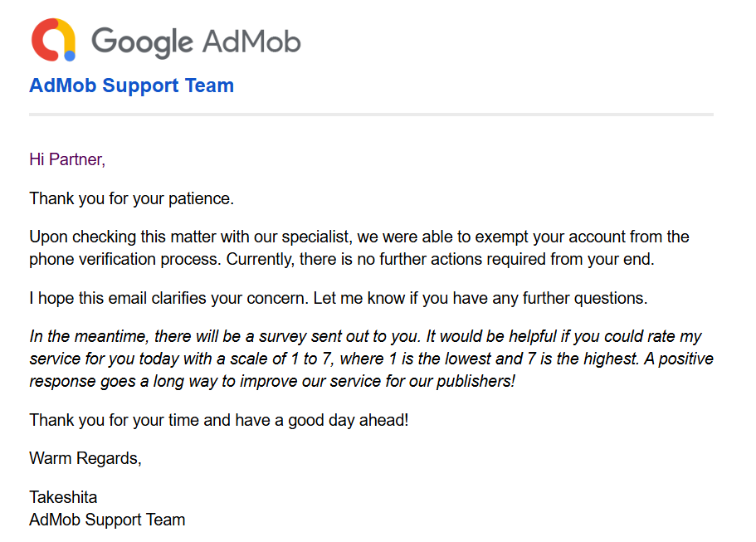The width and height of the screenshot is (756, 542).
Task: Click the "Warm Regards," sign-off
Action: 85,458
